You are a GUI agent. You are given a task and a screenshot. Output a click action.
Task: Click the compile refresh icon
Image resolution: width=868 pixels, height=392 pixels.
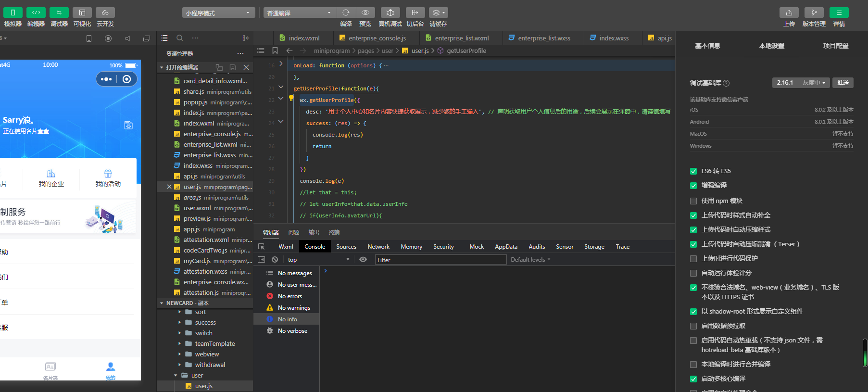pyautogui.click(x=346, y=13)
